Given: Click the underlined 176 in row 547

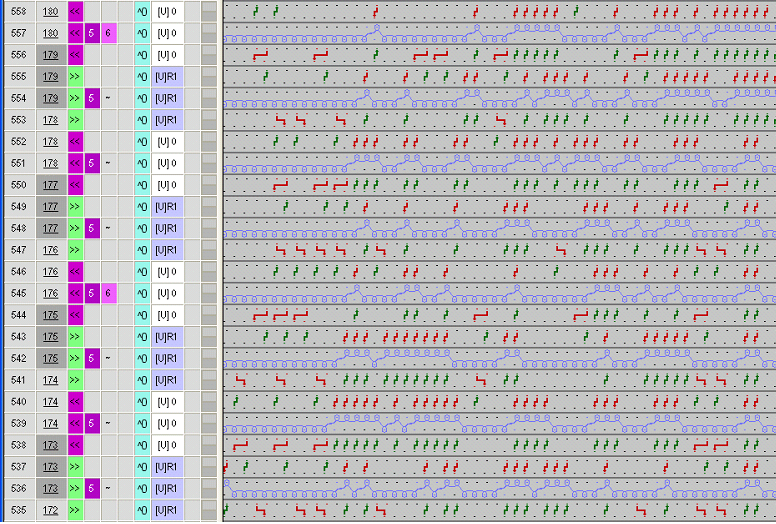Looking at the screenshot, I should click(x=50, y=250).
